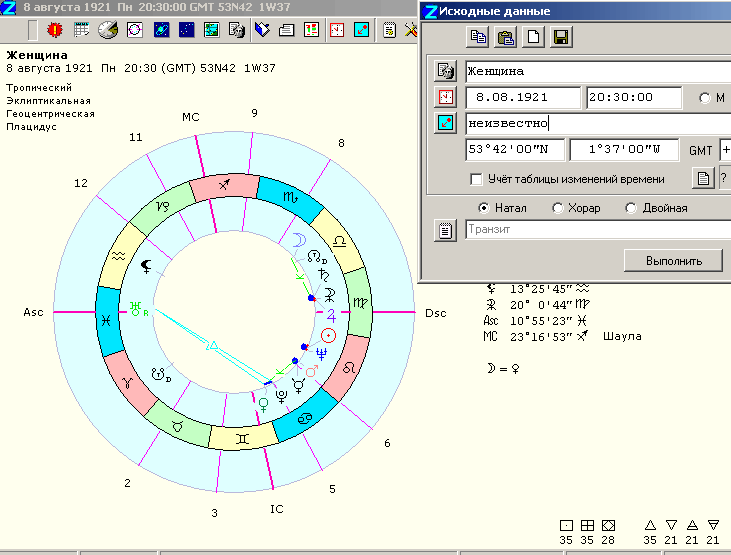The width and height of the screenshot is (731, 555).
Task: Click the copy icon in Исходные данные dialog
Action: coord(478,38)
